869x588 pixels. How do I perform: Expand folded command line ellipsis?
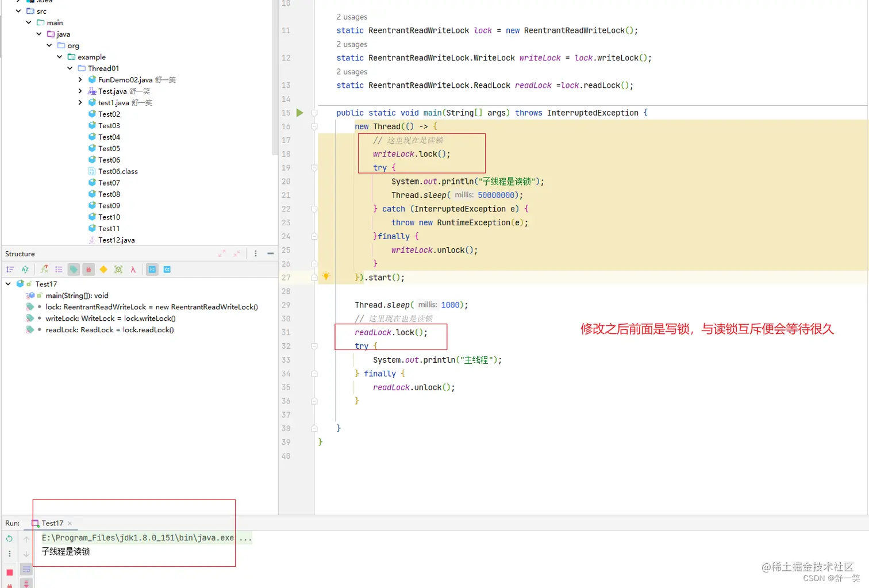click(x=245, y=538)
